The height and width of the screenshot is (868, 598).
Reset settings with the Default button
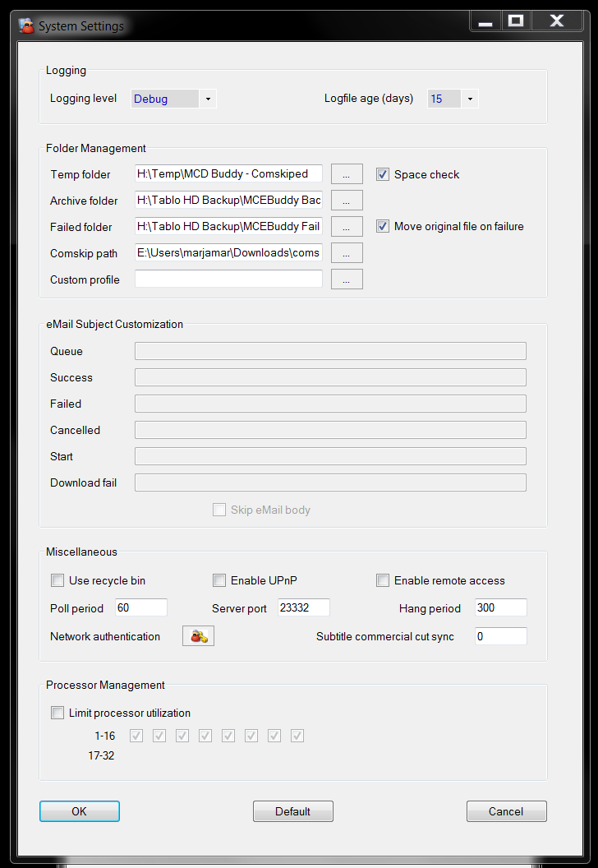tap(292, 811)
